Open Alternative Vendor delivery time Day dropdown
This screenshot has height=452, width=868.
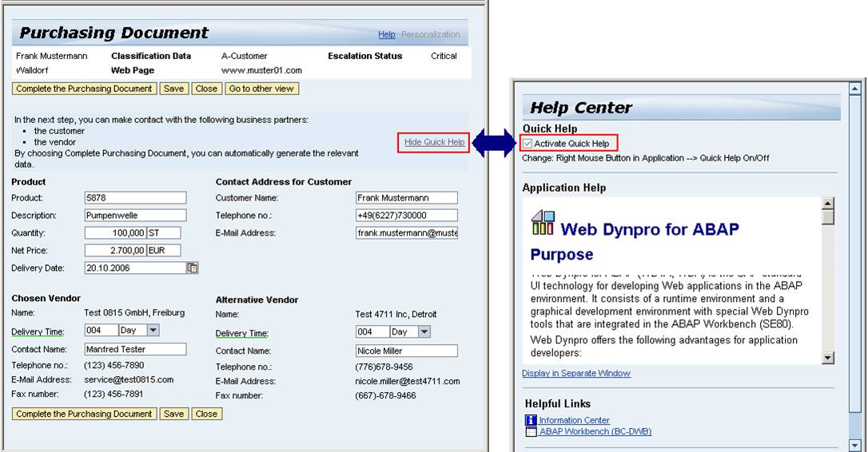[424, 332]
